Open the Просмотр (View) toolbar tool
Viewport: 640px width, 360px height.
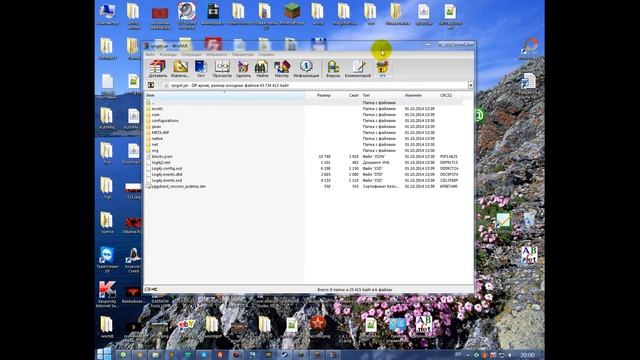(222, 69)
